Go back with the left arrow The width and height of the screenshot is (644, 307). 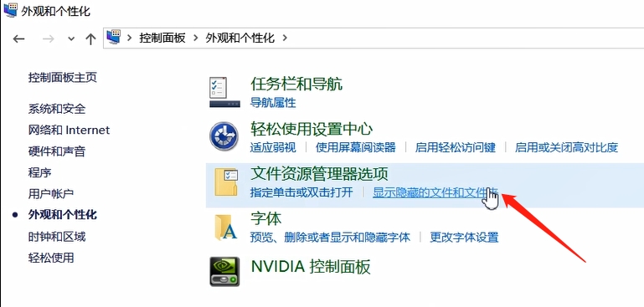(19, 38)
